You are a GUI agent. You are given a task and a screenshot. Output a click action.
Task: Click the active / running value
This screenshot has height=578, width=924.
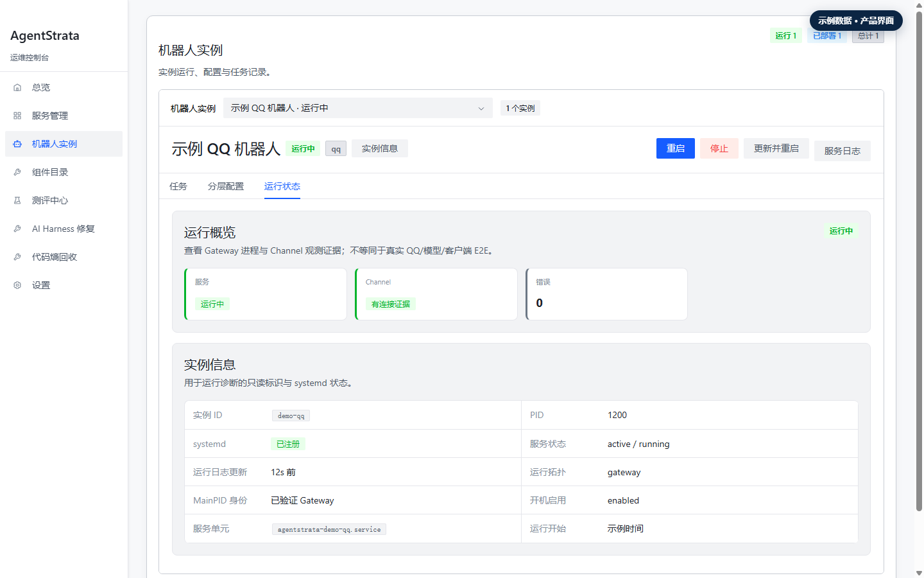(x=638, y=444)
